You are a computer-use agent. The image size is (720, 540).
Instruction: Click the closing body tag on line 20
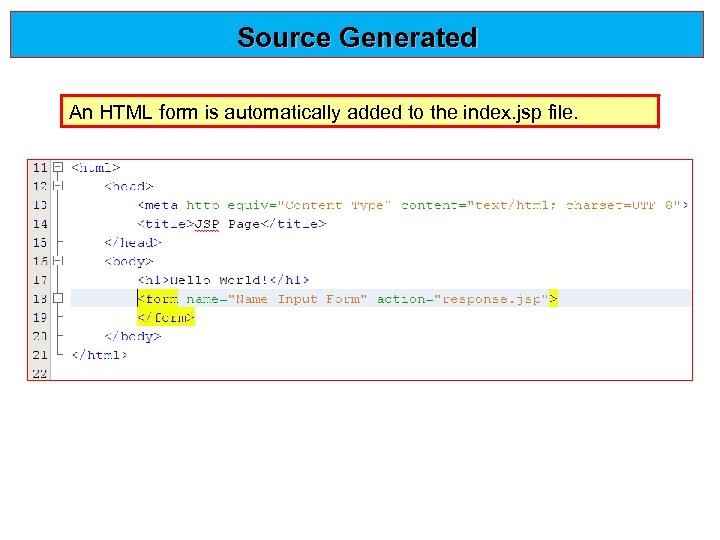(133, 337)
